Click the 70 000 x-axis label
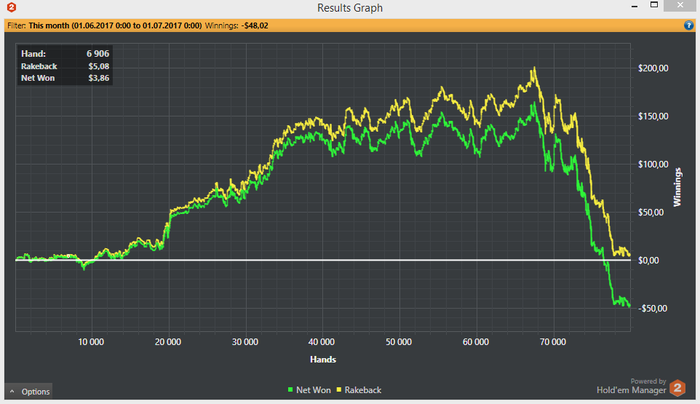 (x=553, y=342)
